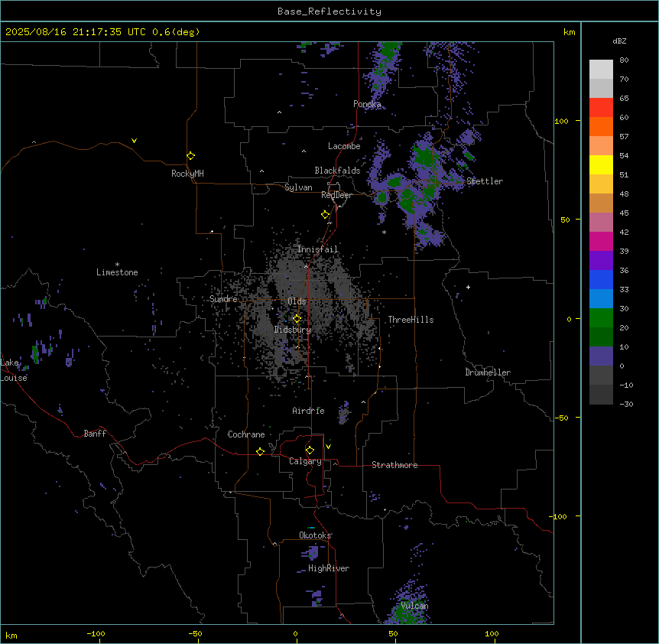This screenshot has width=659, height=644.
Task: Click the Calgary city label
Action: point(306,461)
